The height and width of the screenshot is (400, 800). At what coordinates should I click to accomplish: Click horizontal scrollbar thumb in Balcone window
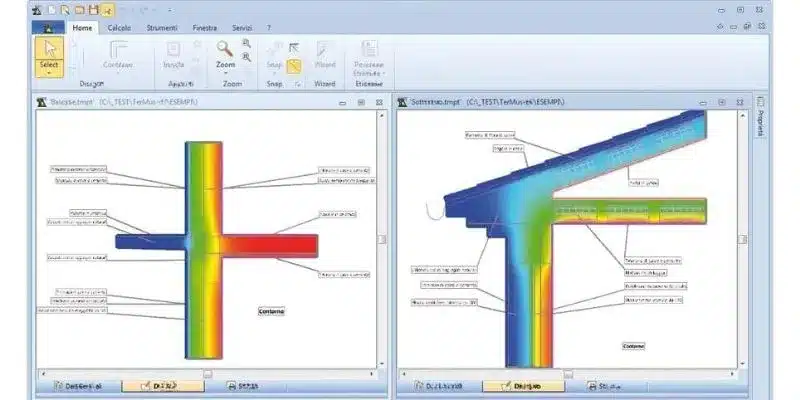[x=208, y=373]
